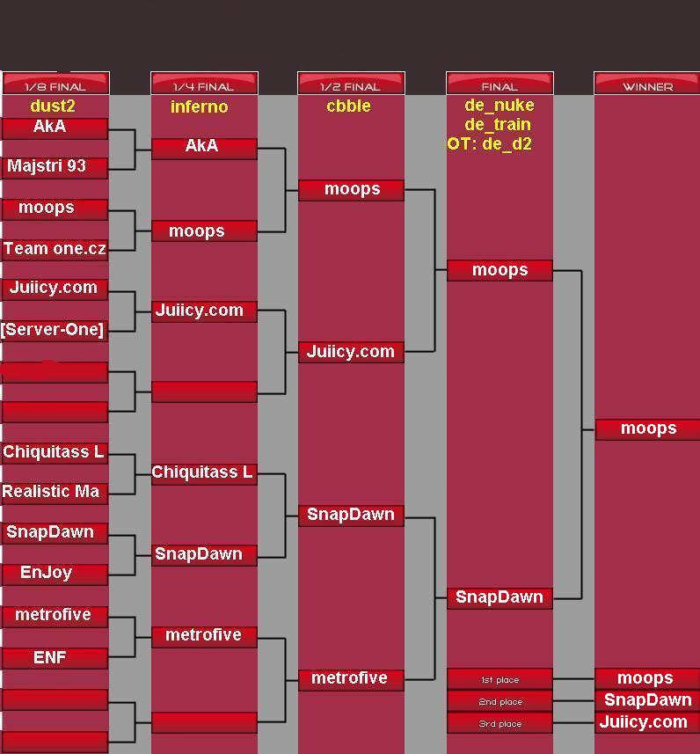The height and width of the screenshot is (754, 700).
Task: Click the 2nd place label box
Action: tap(500, 701)
